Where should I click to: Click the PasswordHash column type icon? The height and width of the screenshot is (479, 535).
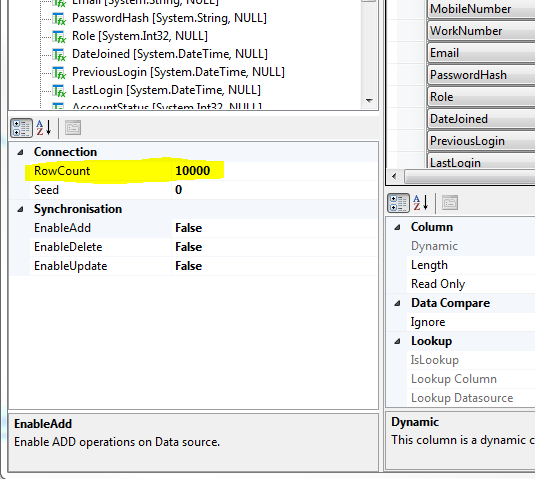(x=59, y=18)
